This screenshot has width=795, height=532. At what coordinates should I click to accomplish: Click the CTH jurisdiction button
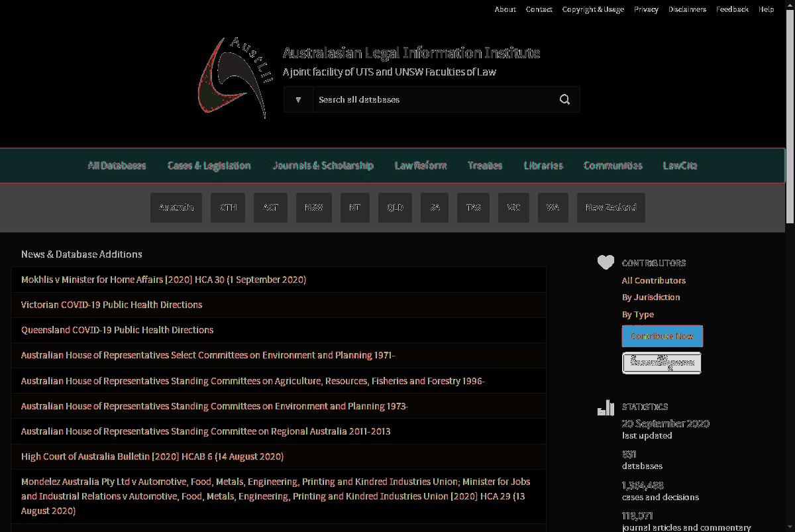[228, 207]
